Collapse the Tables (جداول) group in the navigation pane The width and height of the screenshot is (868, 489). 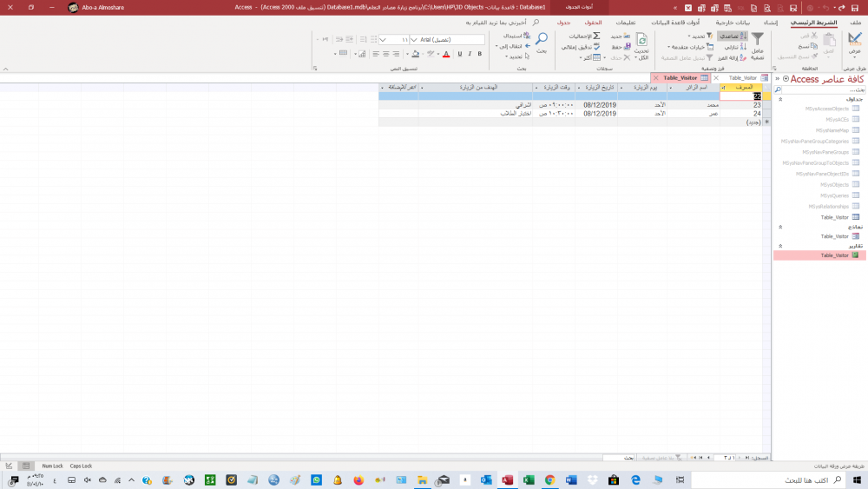click(x=780, y=99)
